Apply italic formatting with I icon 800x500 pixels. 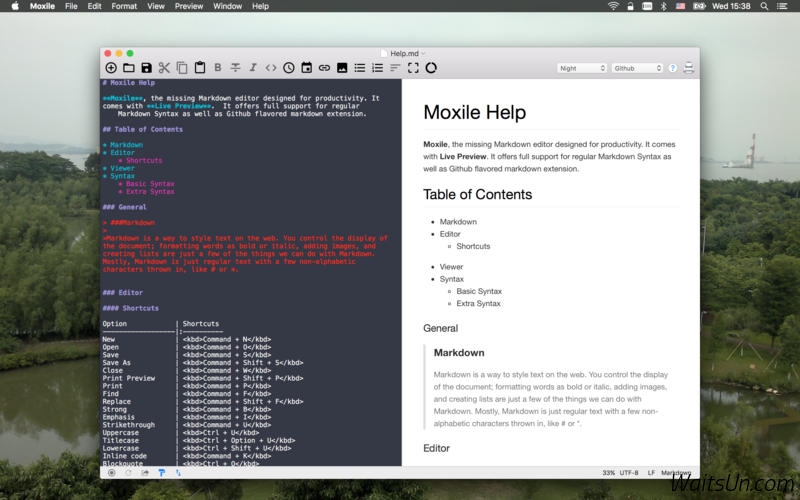[x=253, y=67]
